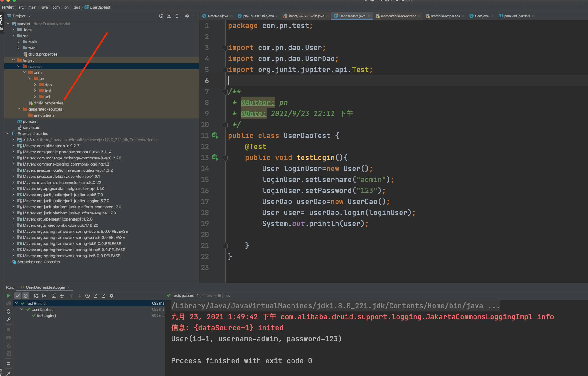The height and width of the screenshot is (376, 588).
Task: Collapse the Test Results node
Action: 16,303
